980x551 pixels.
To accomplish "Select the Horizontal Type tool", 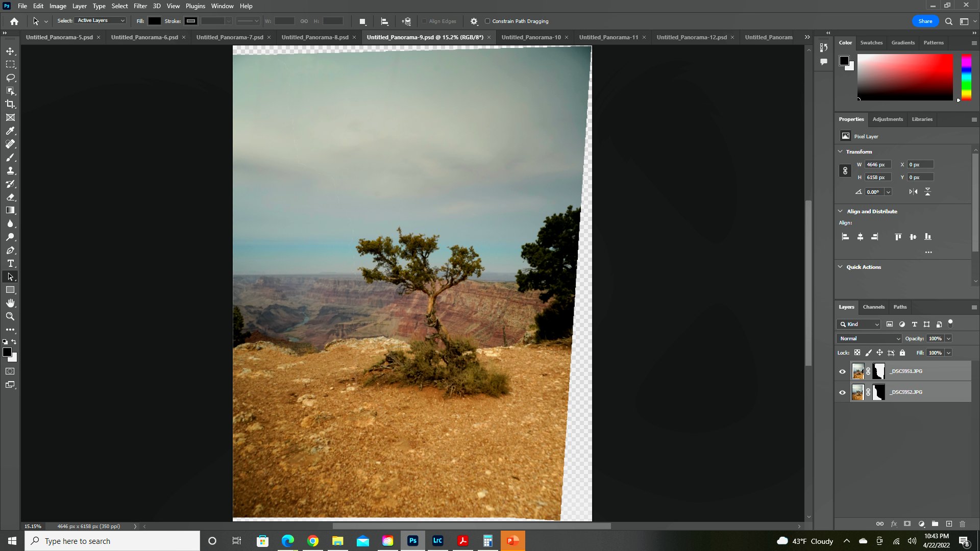I will (10, 263).
